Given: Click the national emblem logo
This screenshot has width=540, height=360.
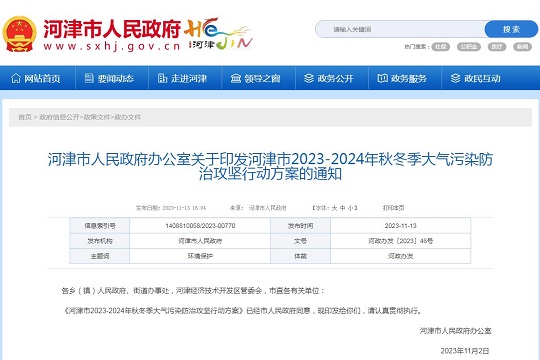Looking at the screenshot, I should point(19,34).
